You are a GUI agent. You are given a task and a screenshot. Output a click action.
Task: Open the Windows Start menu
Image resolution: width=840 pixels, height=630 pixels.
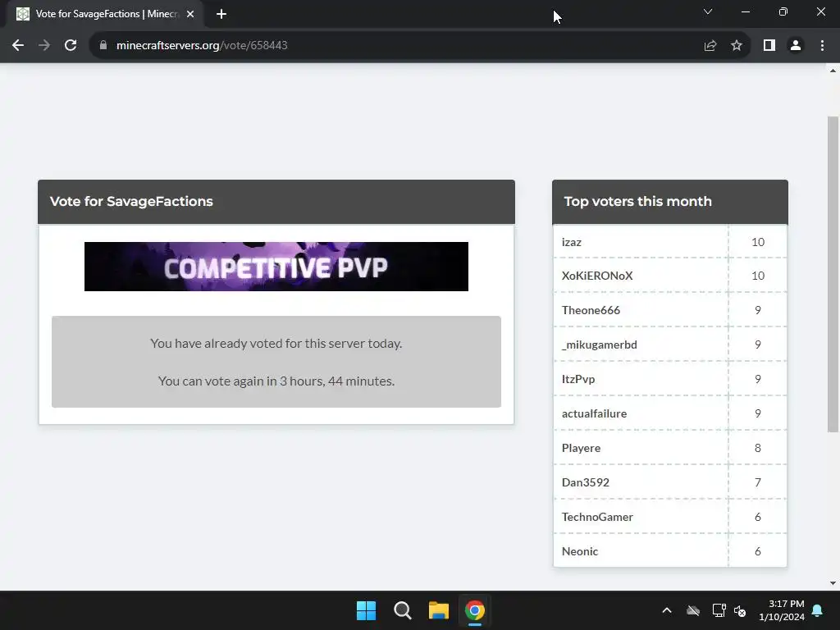click(367, 610)
